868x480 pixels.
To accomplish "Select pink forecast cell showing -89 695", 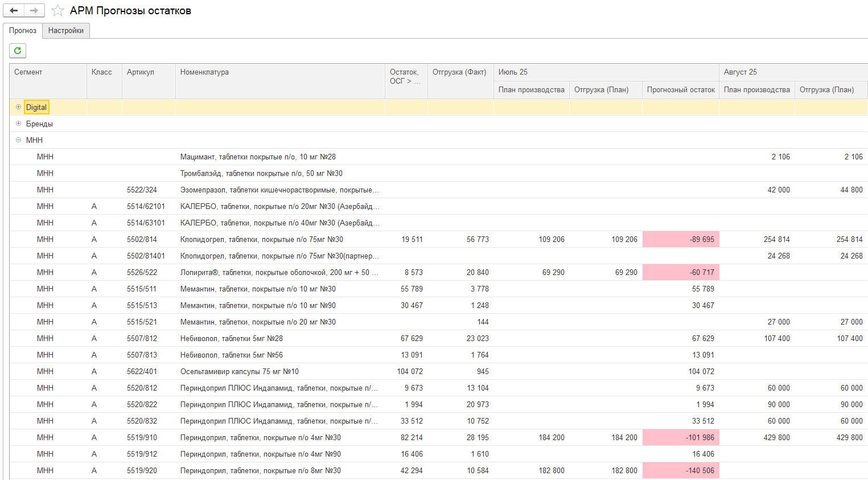I will [x=681, y=239].
